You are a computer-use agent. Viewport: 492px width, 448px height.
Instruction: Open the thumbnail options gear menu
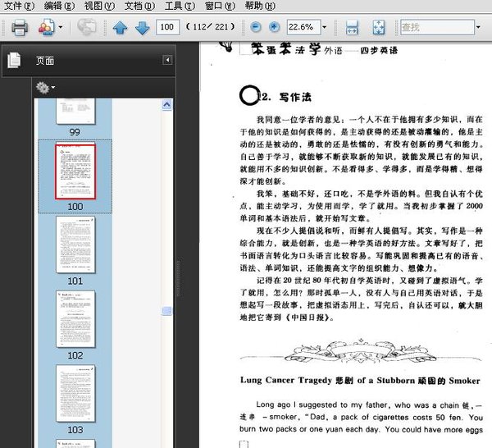coord(45,88)
